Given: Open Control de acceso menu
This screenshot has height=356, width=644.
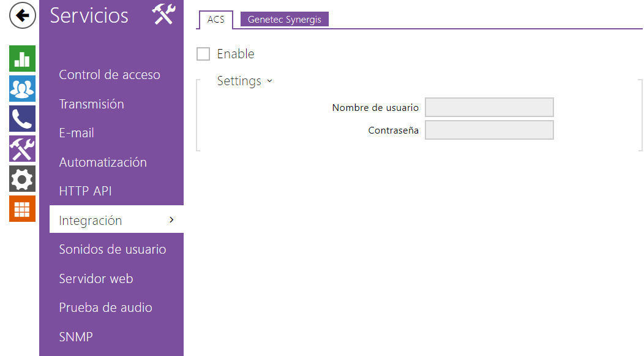Looking at the screenshot, I should click(109, 75).
